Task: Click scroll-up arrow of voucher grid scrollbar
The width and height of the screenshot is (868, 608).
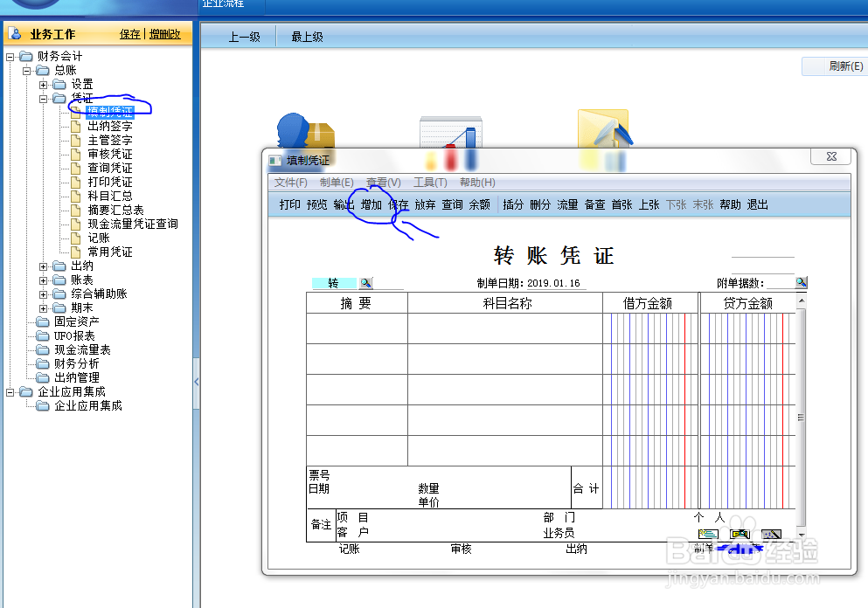Action: pyautogui.click(x=801, y=301)
